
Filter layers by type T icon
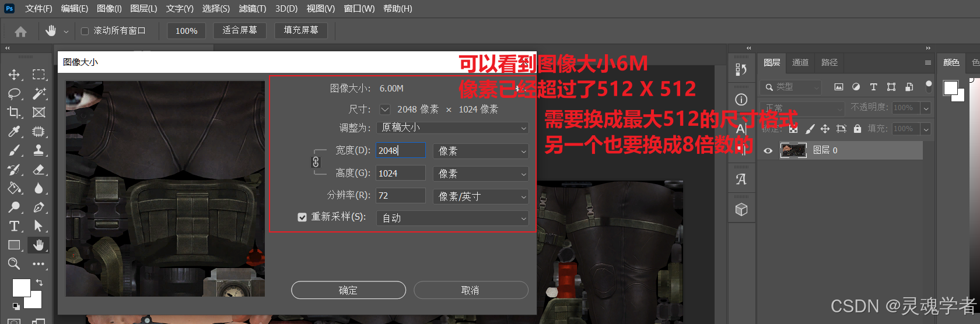[x=873, y=87]
